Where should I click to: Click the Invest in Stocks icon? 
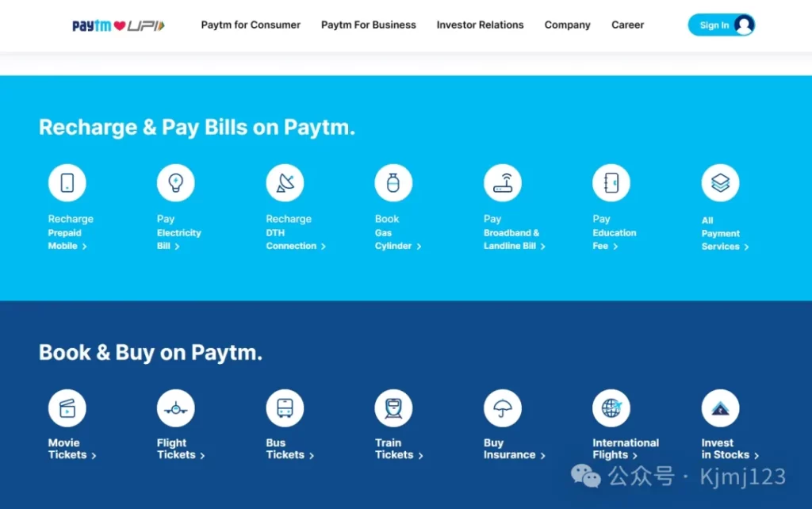720,408
